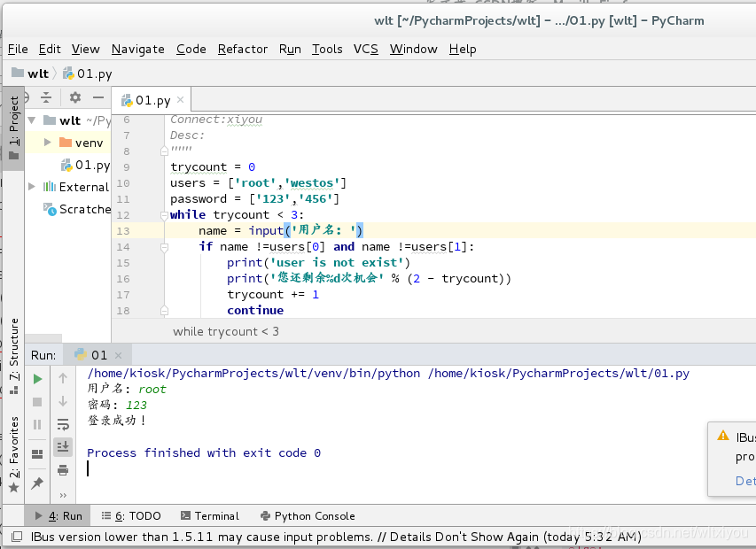Select 01.py in Project tree
Image resolution: width=756 pixels, height=549 pixels.
pyautogui.click(x=85, y=165)
